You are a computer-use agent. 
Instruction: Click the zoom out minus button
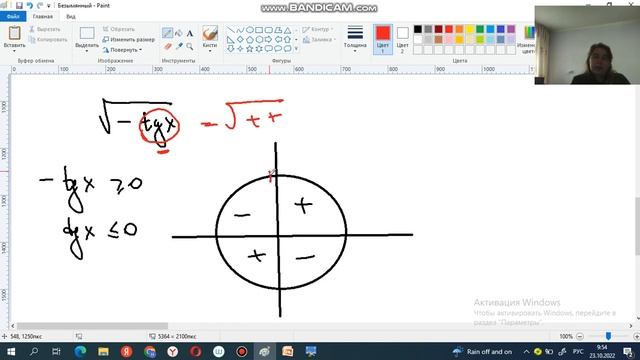(580, 336)
